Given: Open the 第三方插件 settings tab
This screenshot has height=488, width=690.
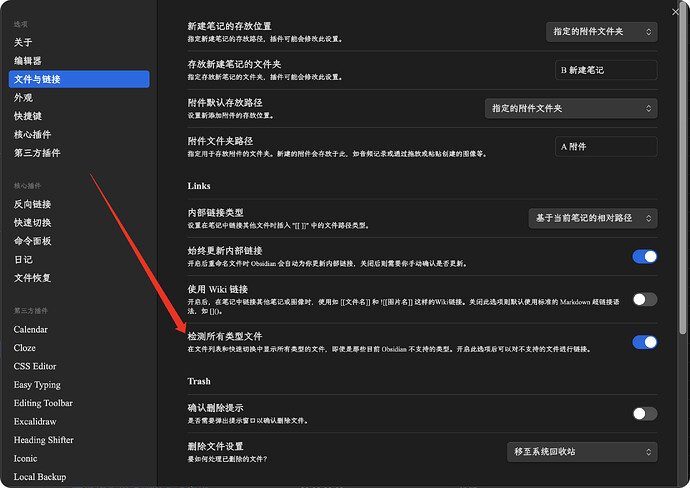Looking at the screenshot, I should coord(37,153).
